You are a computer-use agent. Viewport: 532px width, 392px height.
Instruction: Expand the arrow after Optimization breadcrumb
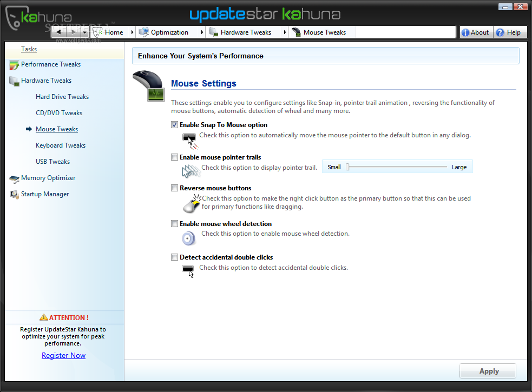[x=201, y=32]
